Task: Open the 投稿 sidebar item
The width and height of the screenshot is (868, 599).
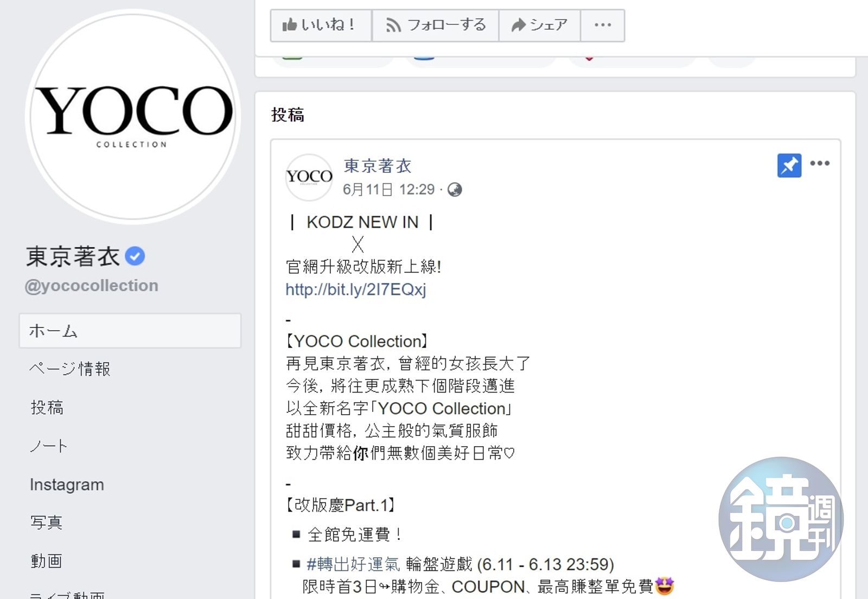Action: tap(47, 407)
